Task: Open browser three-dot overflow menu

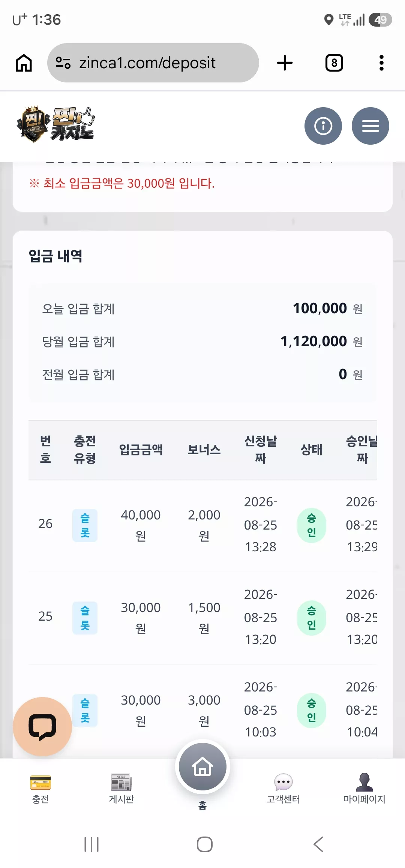Action: [x=381, y=63]
